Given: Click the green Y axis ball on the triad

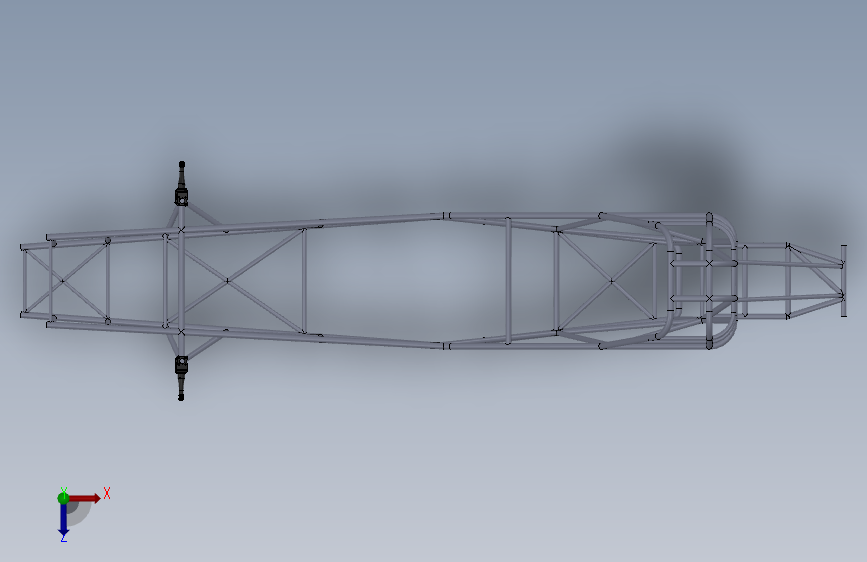Looking at the screenshot, I should coord(63,498).
